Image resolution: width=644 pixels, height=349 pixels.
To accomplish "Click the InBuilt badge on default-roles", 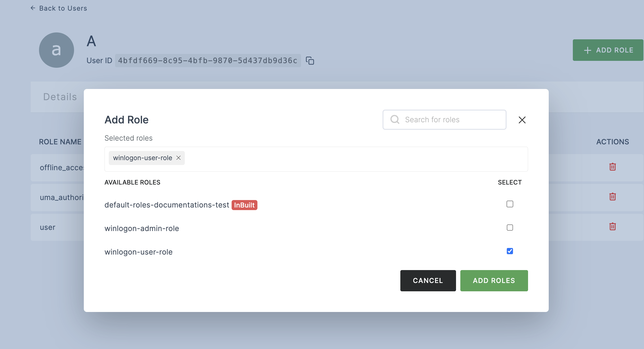I will (244, 205).
